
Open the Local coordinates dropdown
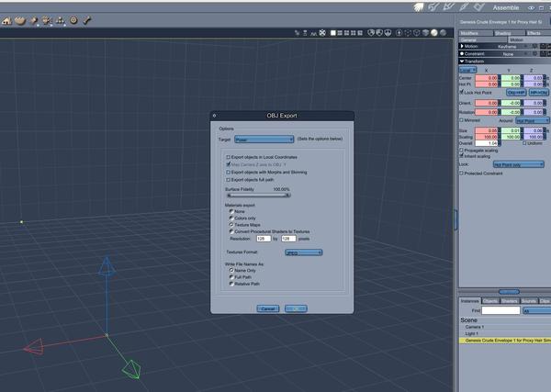click(467, 70)
